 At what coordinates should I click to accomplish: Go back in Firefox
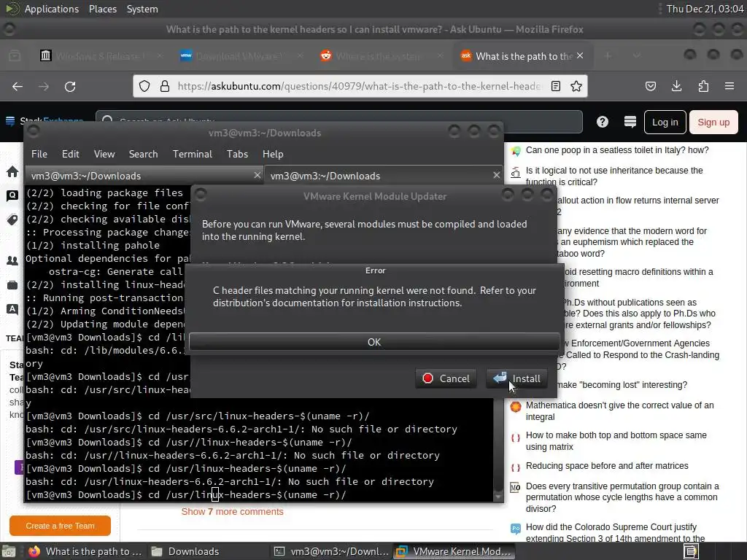[18, 86]
